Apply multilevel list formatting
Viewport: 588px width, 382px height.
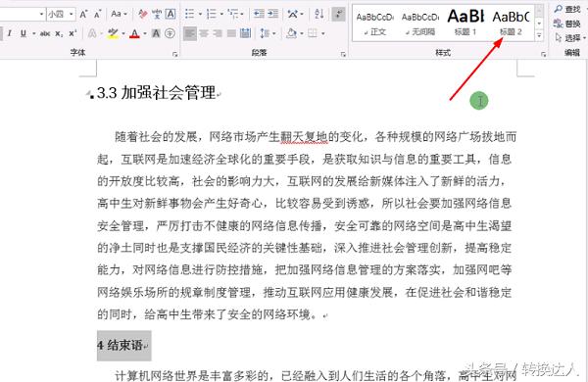click(233, 15)
